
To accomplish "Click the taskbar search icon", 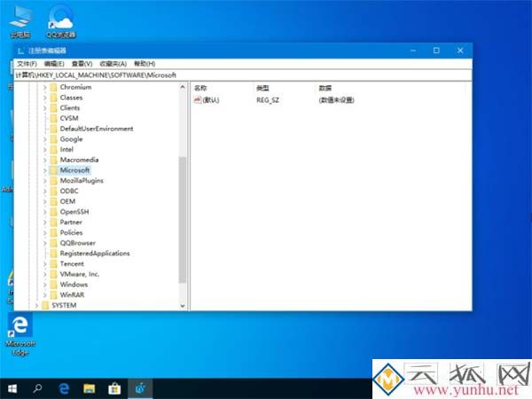I will (37, 388).
